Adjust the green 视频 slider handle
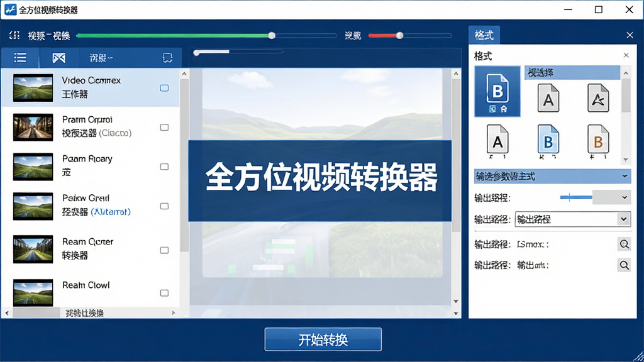644x362 pixels. pyautogui.click(x=272, y=36)
